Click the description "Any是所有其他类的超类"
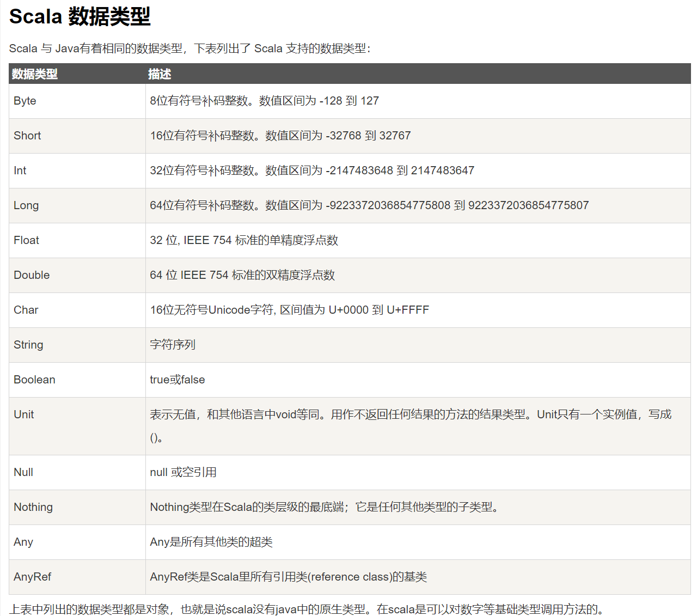This screenshot has width=697, height=616. tap(211, 542)
